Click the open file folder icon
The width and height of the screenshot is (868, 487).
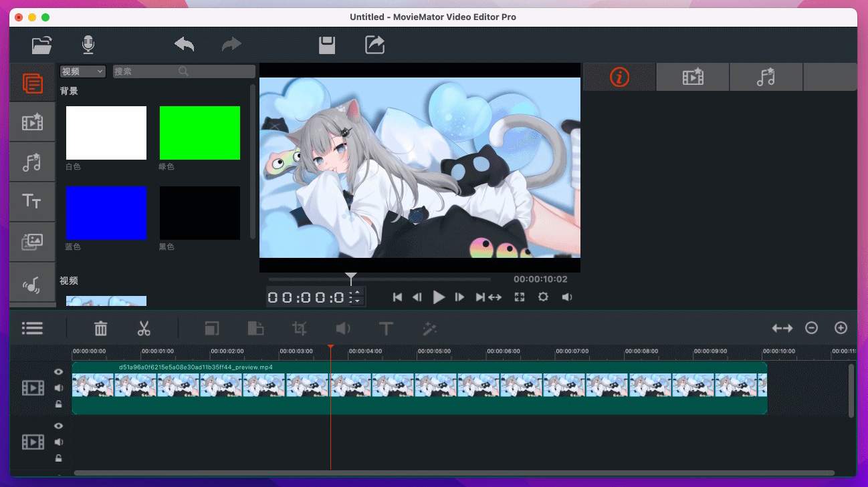click(x=41, y=45)
